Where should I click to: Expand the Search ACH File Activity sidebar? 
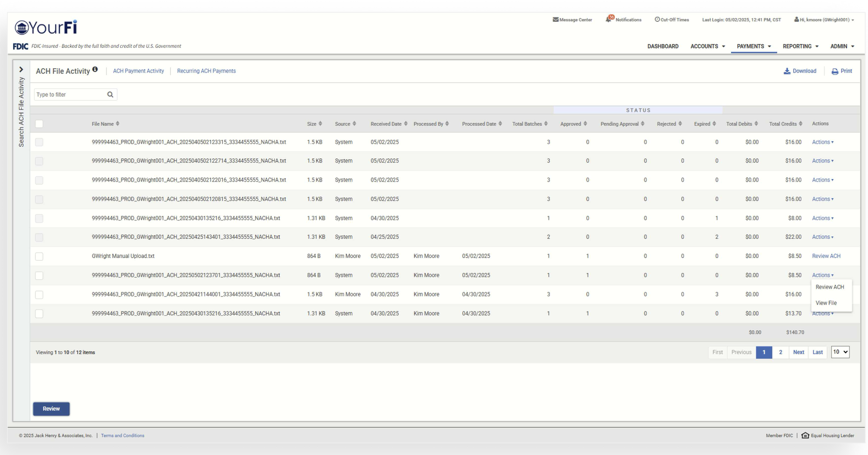21,70
